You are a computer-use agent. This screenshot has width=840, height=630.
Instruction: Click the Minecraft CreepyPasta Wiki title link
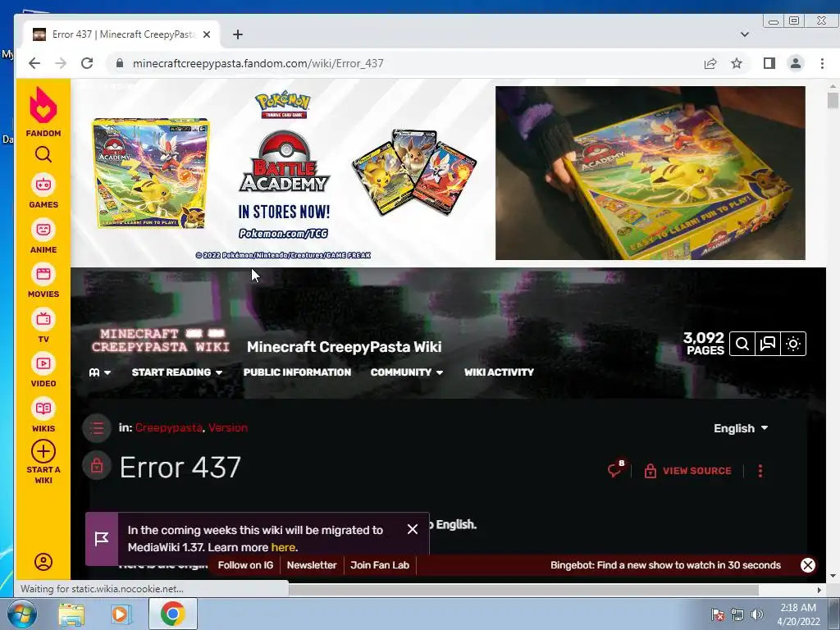click(344, 347)
